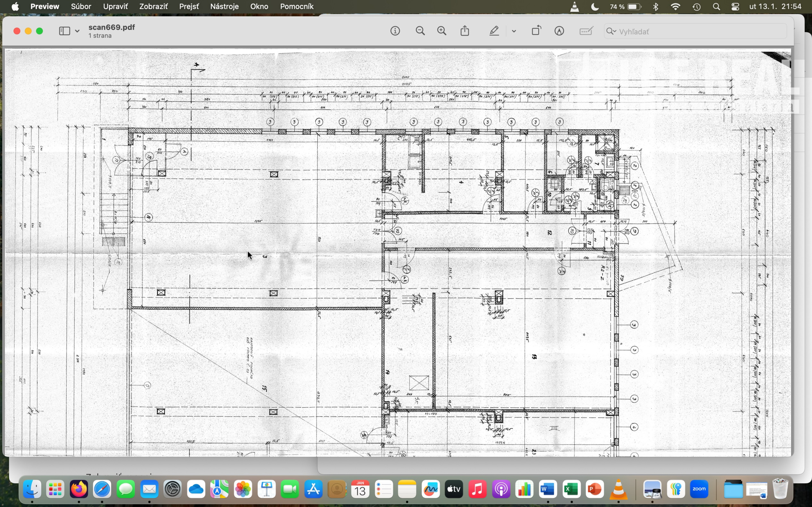Open the Nástroje menu
The image size is (812, 507).
[x=224, y=6]
